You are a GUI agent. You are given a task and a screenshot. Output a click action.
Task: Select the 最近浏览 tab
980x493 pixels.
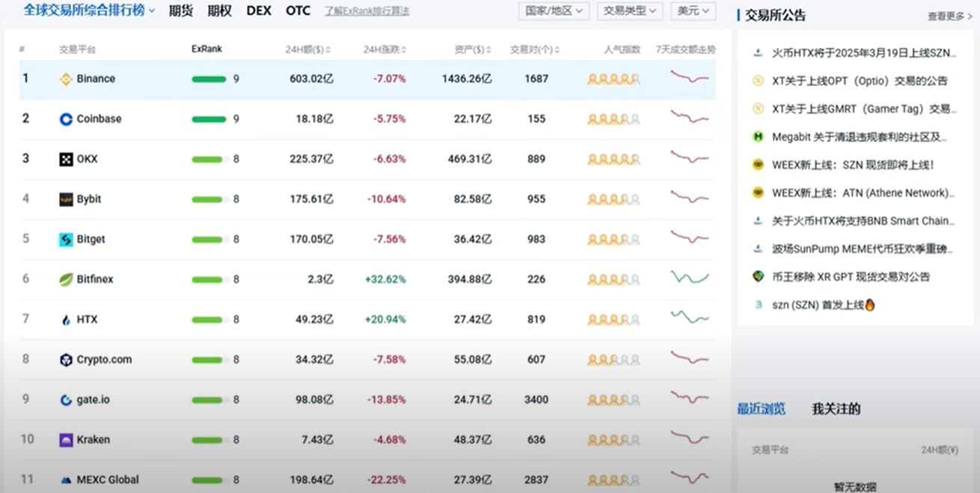(x=762, y=409)
